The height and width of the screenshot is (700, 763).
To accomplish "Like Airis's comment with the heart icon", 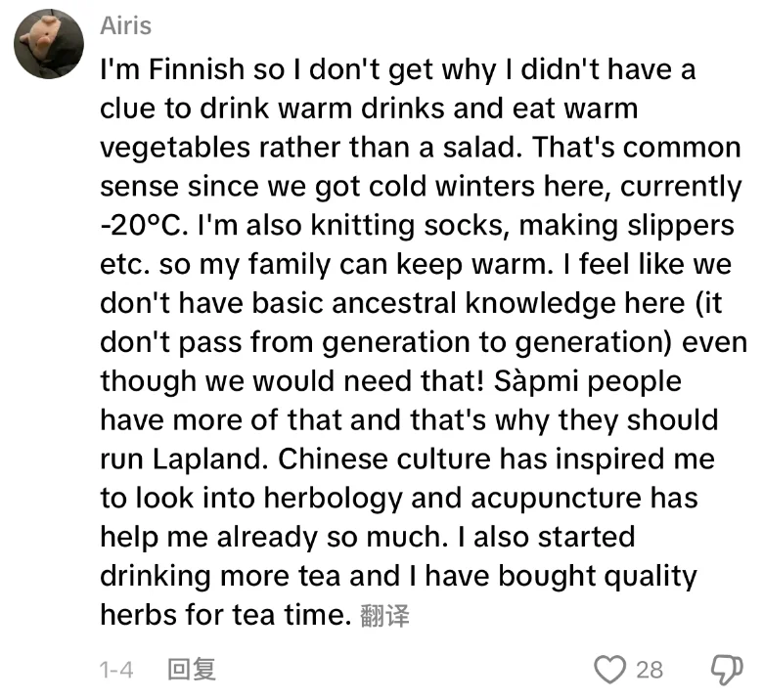I will pyautogui.click(x=609, y=669).
